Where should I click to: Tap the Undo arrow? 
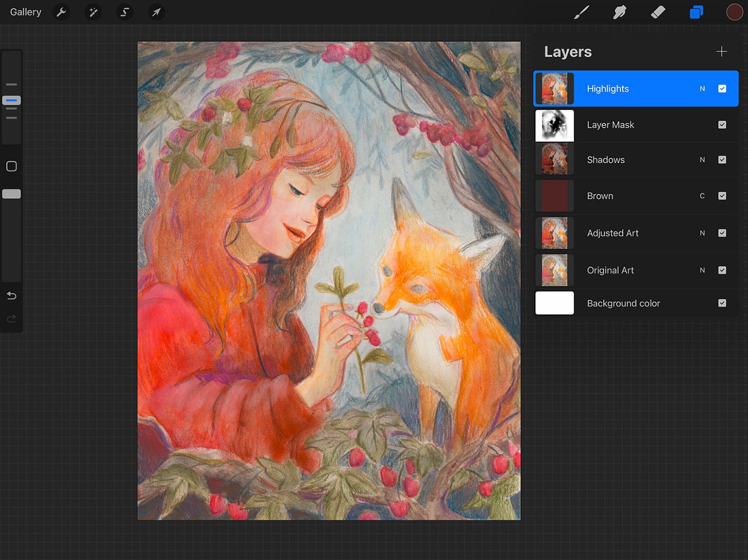11,296
